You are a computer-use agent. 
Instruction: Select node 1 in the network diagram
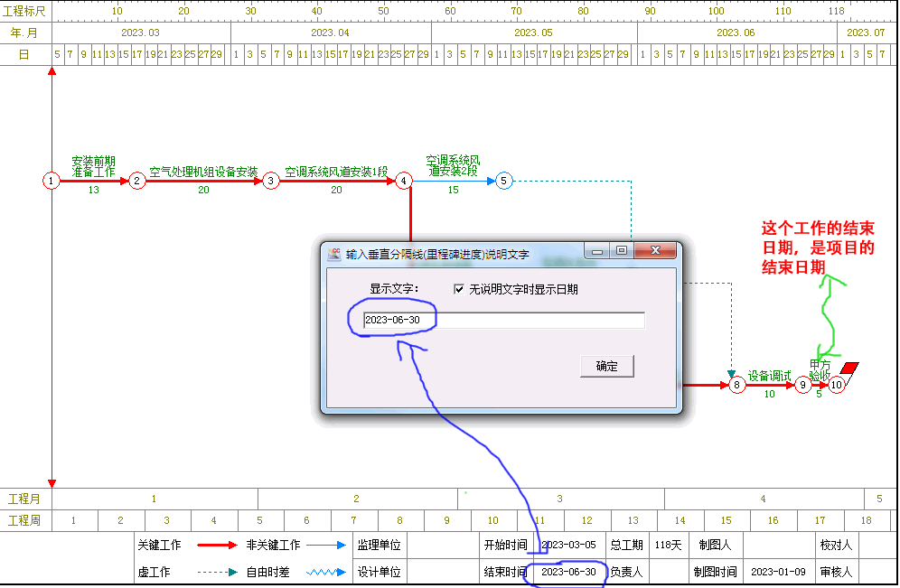(x=52, y=181)
